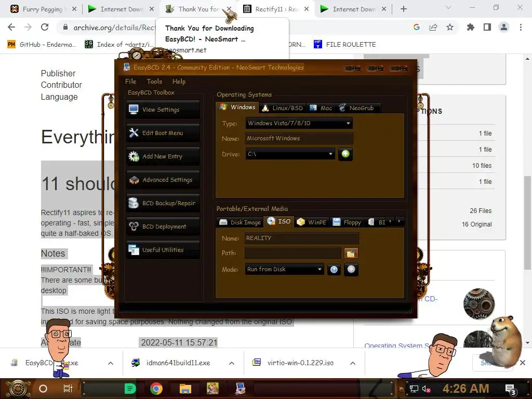Open Chrome three-dot menu
The width and height of the screenshot is (532, 399).
[521, 27]
